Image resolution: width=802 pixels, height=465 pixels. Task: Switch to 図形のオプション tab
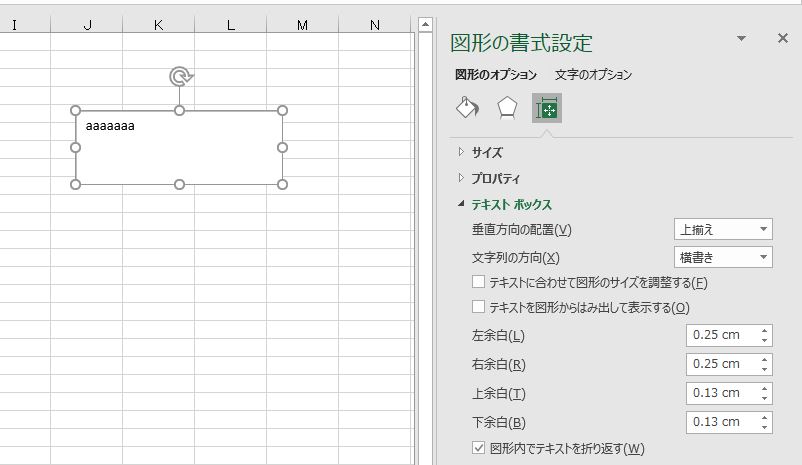tap(496, 75)
